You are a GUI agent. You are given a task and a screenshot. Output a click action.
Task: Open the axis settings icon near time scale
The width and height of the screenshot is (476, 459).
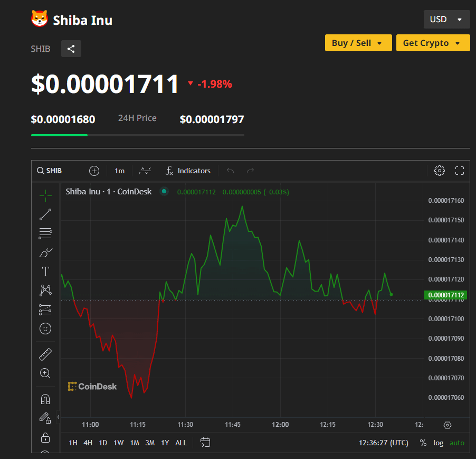(447, 425)
